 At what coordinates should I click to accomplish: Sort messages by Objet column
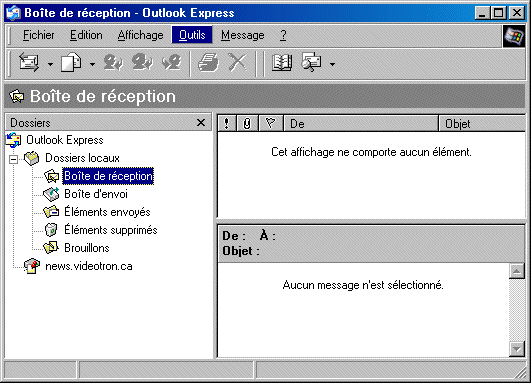coord(482,124)
